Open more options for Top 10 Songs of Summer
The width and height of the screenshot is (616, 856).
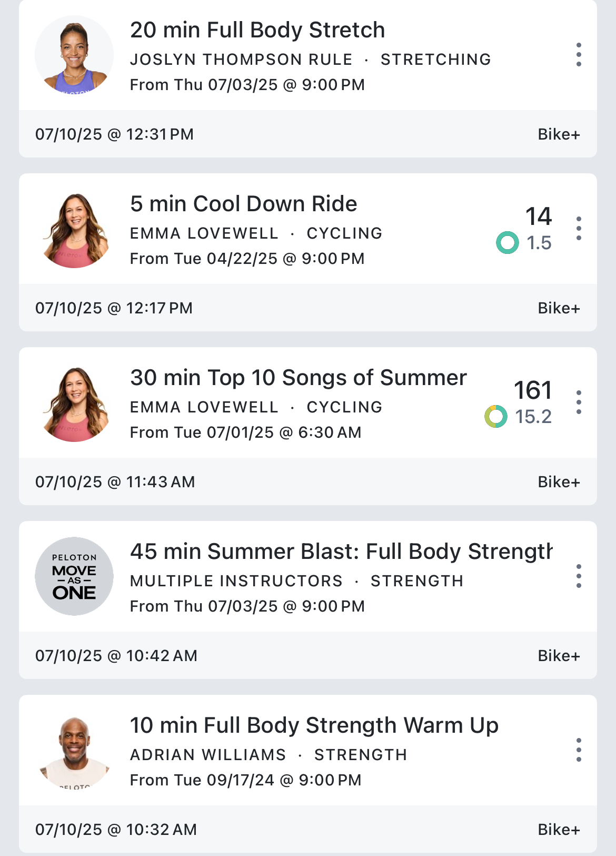click(579, 402)
